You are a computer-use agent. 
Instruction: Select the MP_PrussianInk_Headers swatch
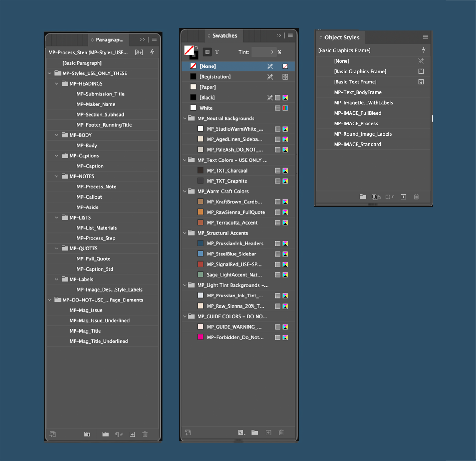tap(238, 243)
